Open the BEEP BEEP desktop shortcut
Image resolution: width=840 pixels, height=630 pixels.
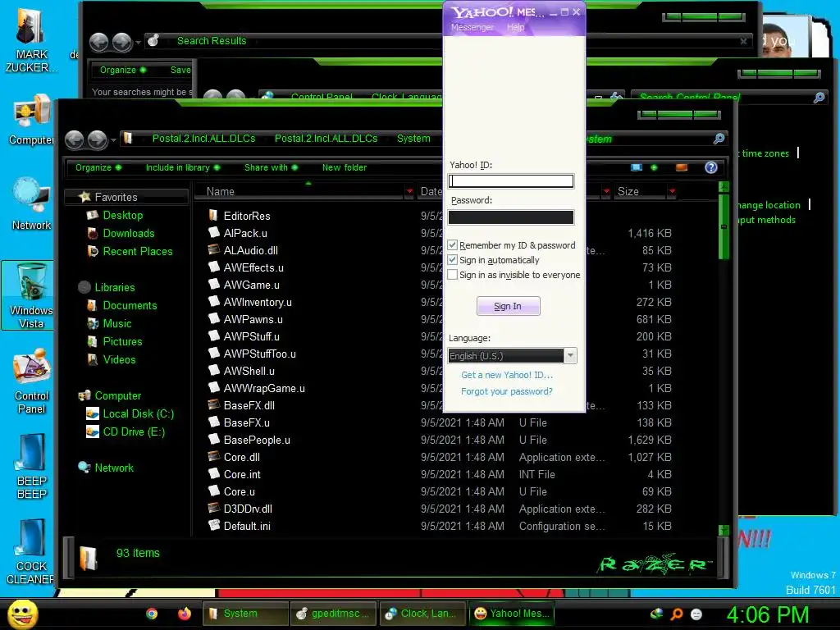click(31, 467)
